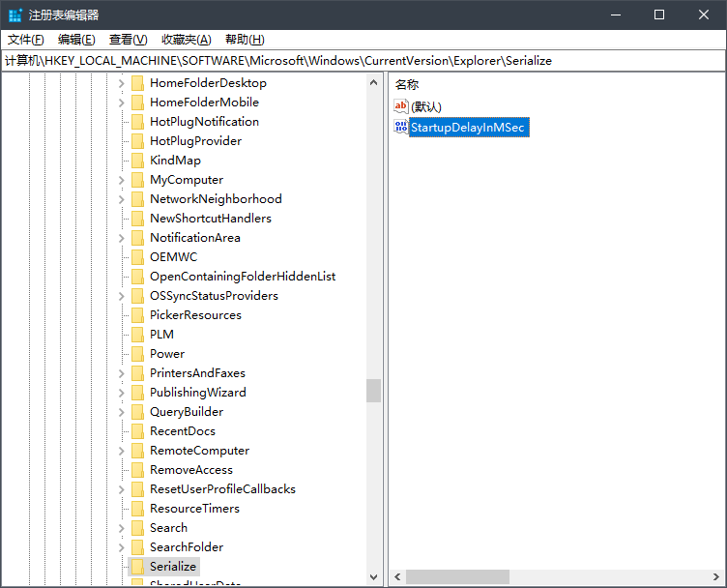Expand the PrintersAndFaxes key
The height and width of the screenshot is (588, 727).
(122, 373)
